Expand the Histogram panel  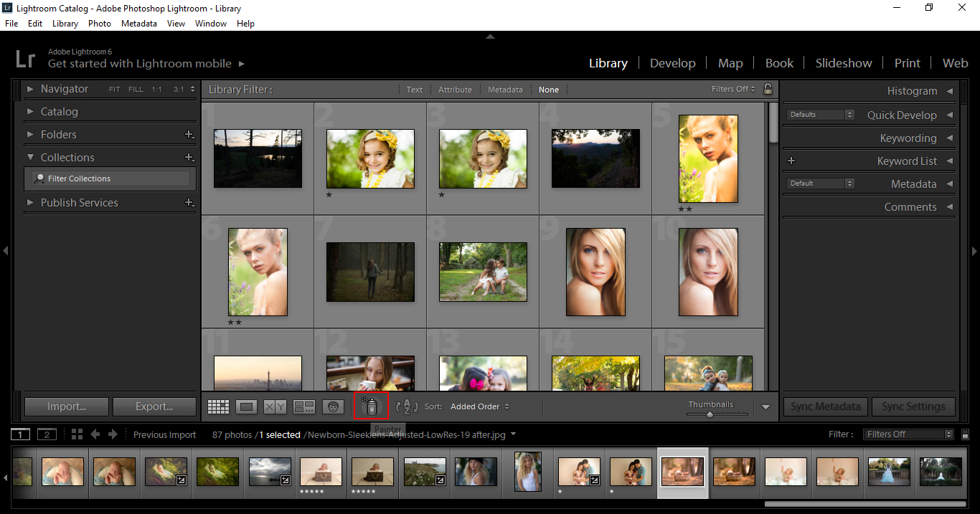tap(950, 91)
